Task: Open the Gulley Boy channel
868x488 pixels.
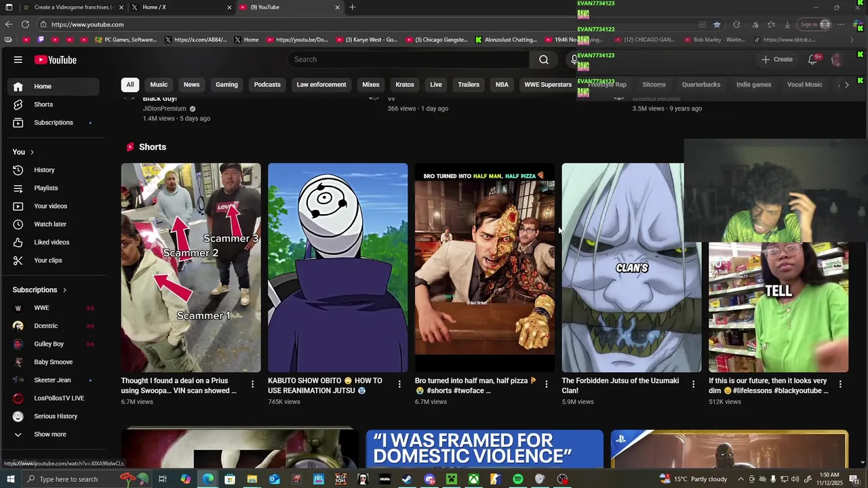Action: coord(53,344)
